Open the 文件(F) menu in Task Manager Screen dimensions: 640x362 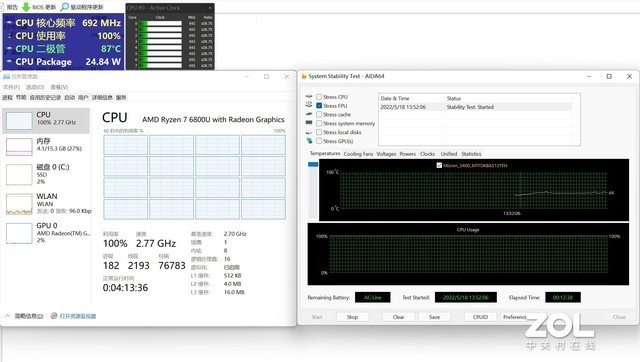pos(11,87)
